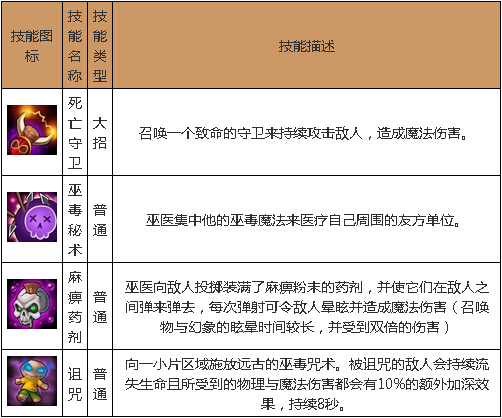Click the 死亡守卫 skill icon
This screenshot has height=418, width=502.
pyautogui.click(x=32, y=130)
